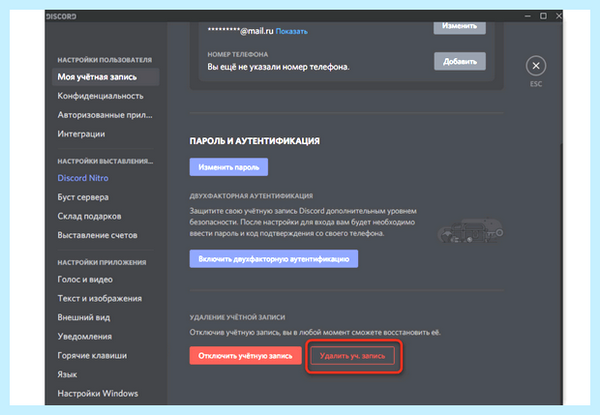Click the Отключить учётную запись button
600x415 pixels.
click(x=245, y=356)
